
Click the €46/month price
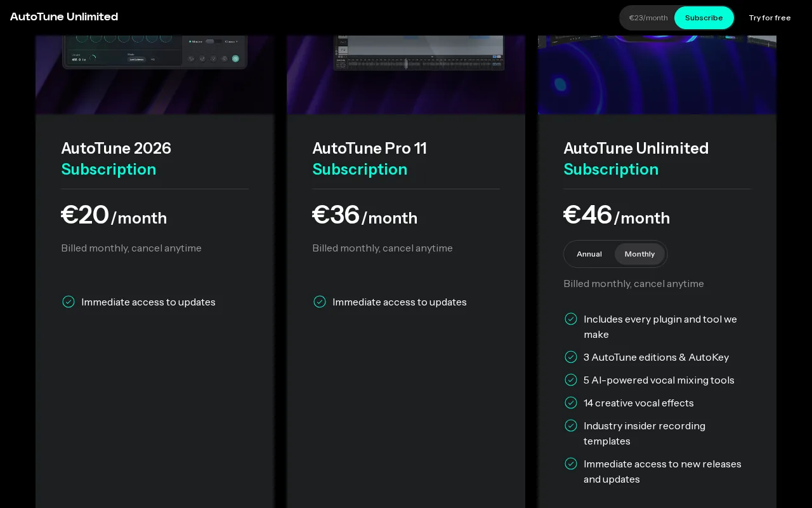tap(617, 215)
